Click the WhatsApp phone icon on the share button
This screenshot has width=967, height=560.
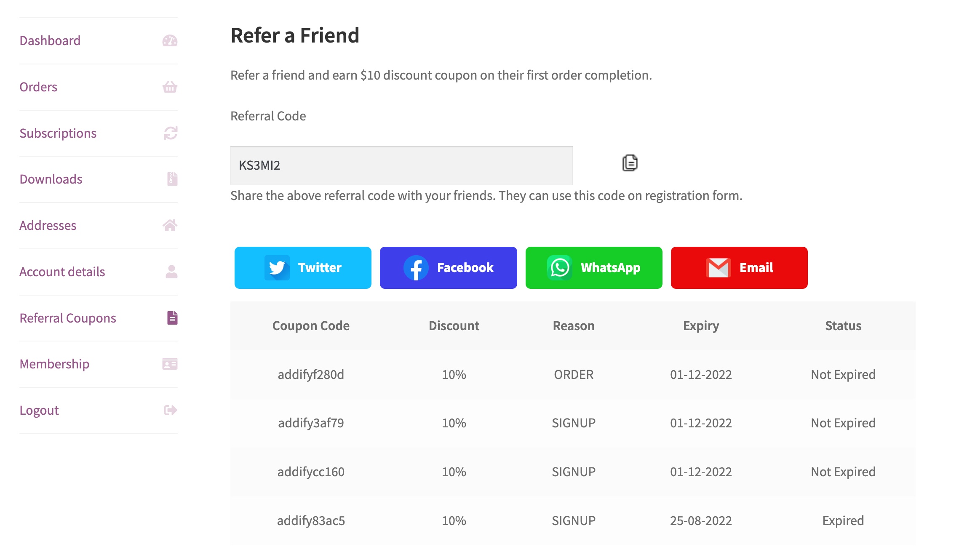[559, 267]
